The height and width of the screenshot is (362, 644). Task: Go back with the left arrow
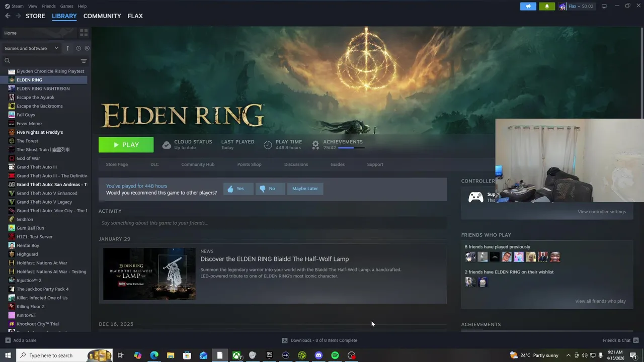pyautogui.click(x=8, y=16)
